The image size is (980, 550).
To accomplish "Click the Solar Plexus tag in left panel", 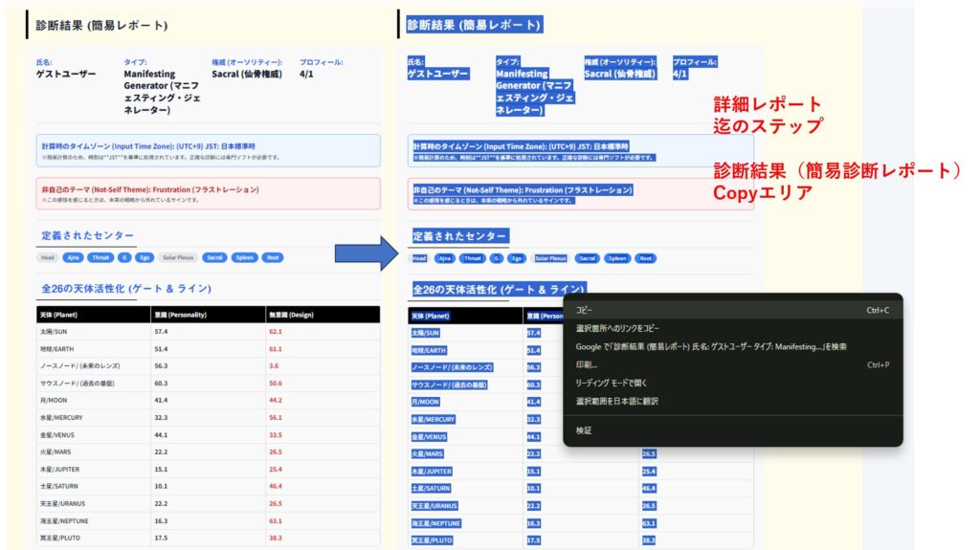I will [178, 257].
